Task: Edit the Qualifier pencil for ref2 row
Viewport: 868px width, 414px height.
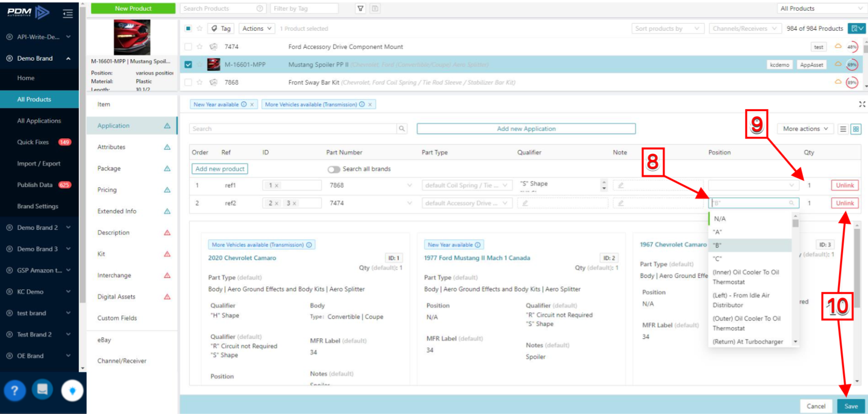Action: click(525, 203)
